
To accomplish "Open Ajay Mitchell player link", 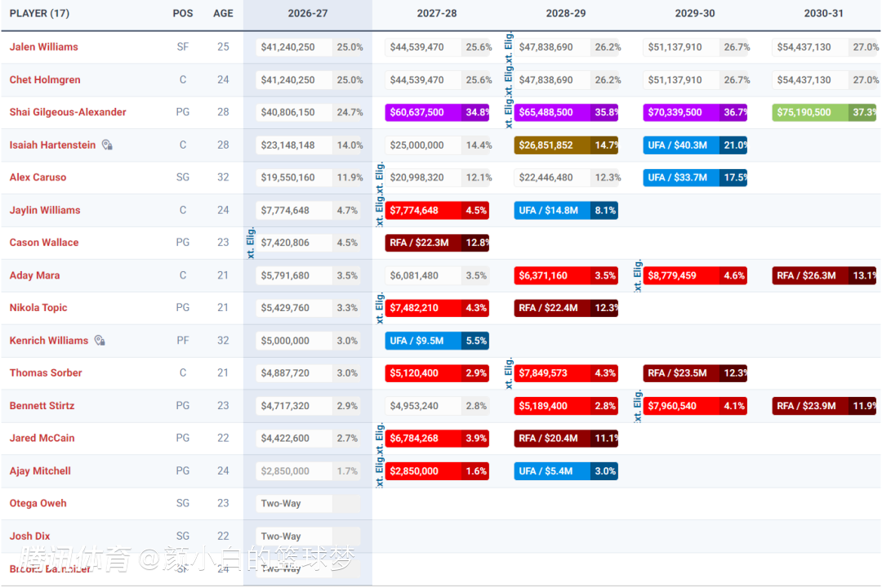I will point(40,471).
